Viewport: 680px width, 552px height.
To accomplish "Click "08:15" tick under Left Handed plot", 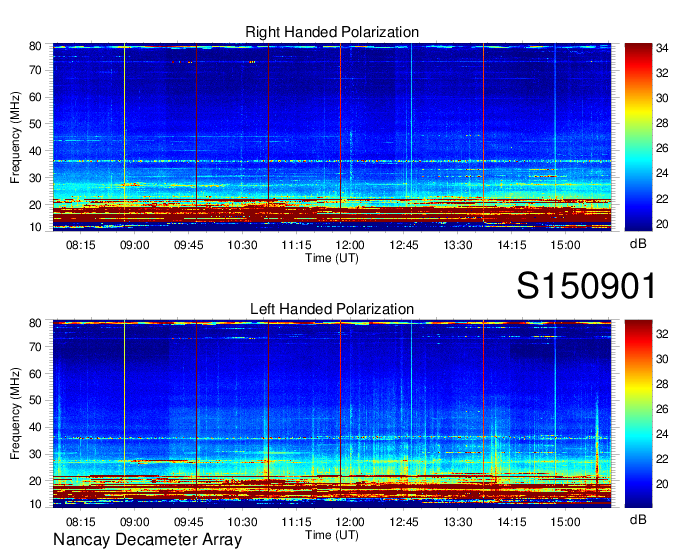I will 81,522.
